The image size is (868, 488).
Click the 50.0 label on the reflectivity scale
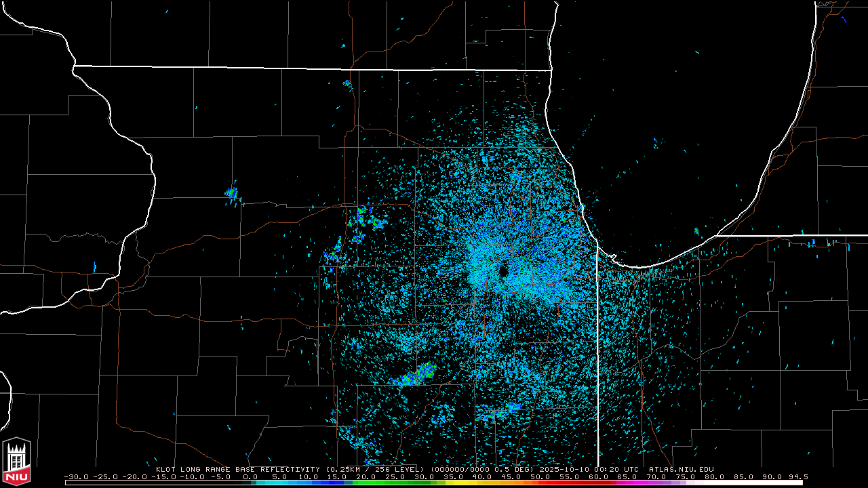coord(540,476)
